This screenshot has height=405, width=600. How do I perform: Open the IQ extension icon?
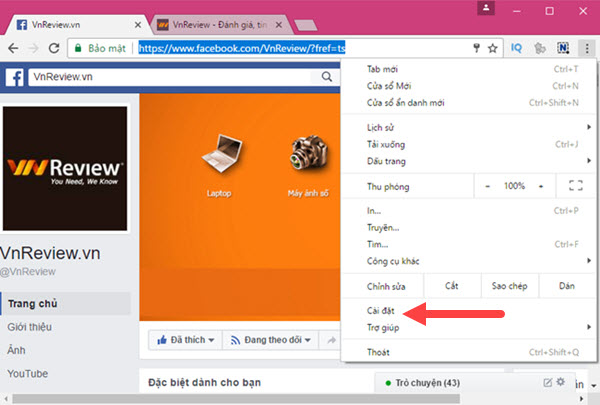pyautogui.click(x=516, y=48)
